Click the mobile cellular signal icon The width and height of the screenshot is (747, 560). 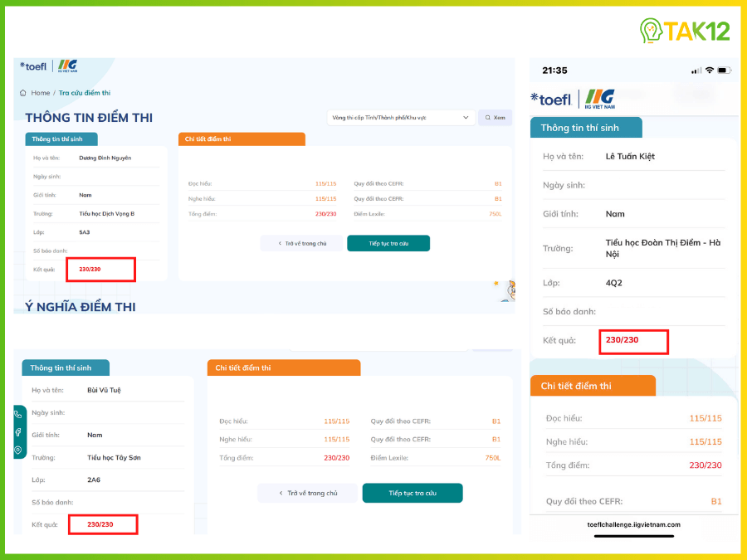point(696,71)
